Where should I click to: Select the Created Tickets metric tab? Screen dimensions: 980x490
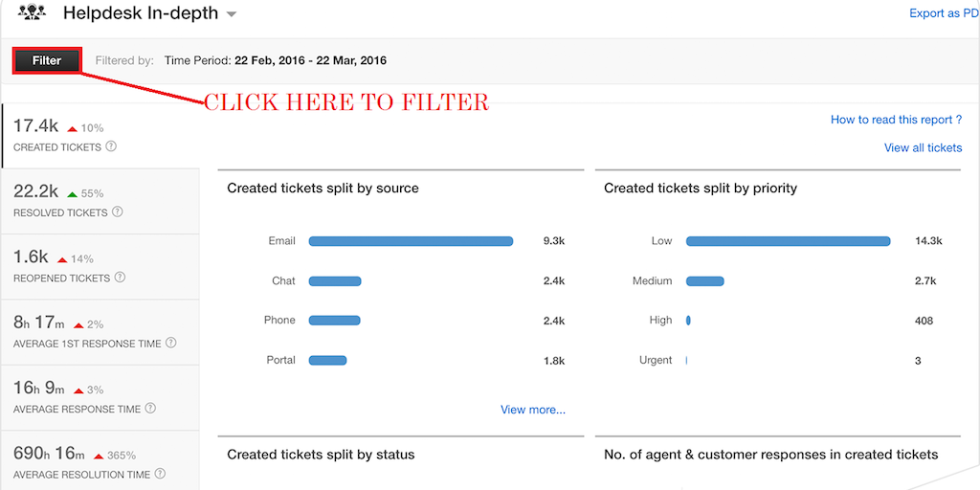pos(100,136)
